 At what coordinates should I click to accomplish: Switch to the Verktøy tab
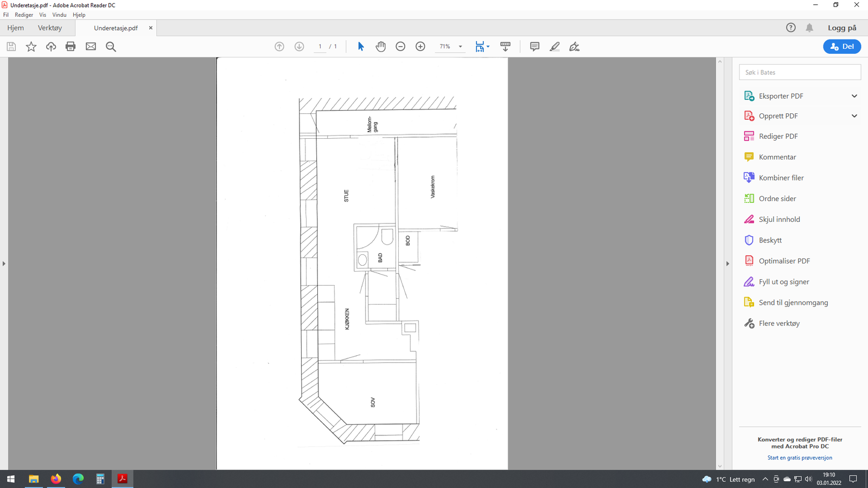(x=50, y=28)
